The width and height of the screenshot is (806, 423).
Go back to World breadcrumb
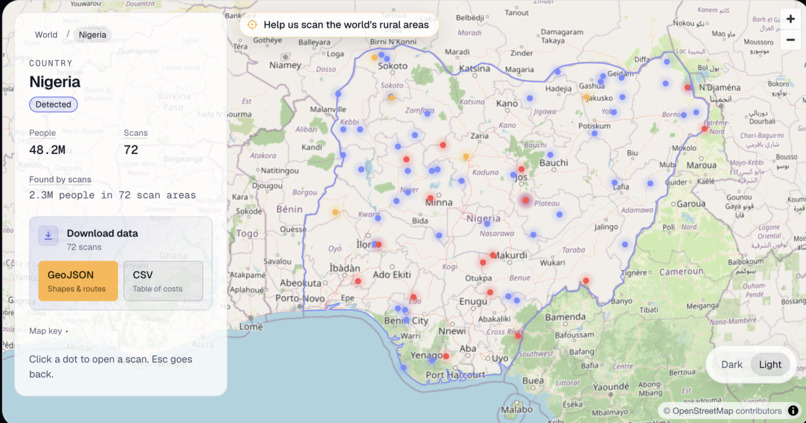click(46, 35)
